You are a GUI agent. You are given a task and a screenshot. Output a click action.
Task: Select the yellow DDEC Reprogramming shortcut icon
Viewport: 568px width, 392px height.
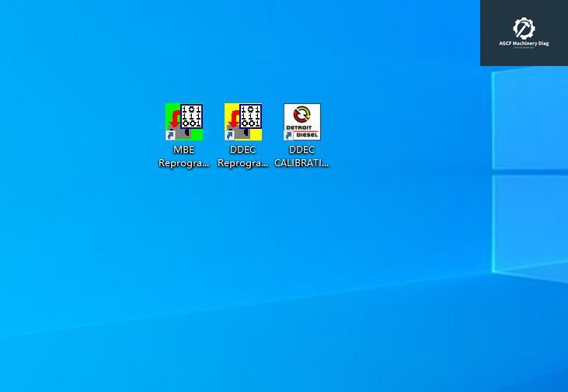click(243, 122)
